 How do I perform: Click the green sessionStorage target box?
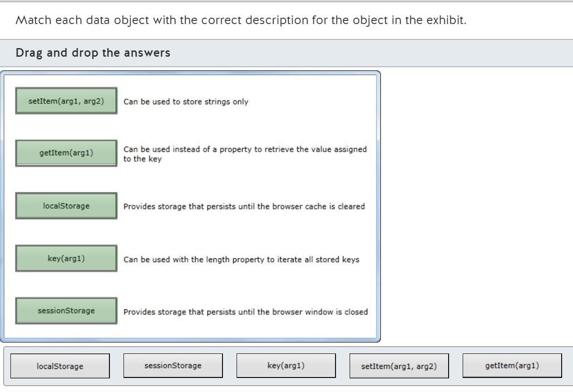pos(66,311)
